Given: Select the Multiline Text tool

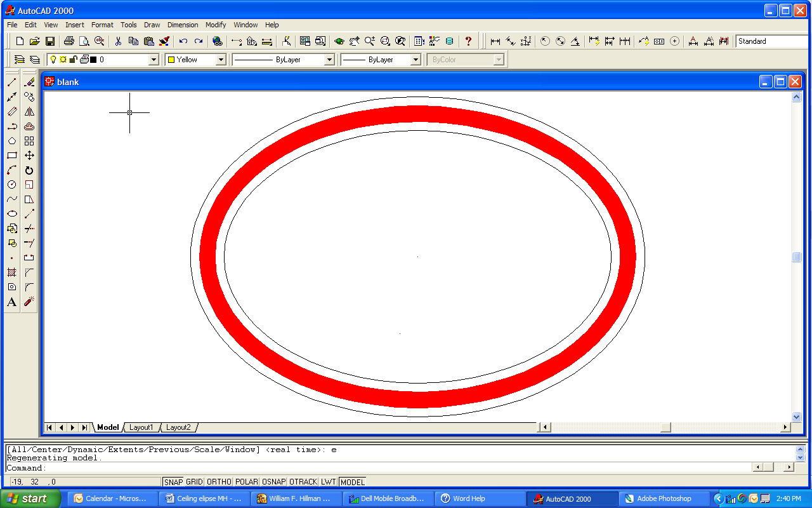Looking at the screenshot, I should coord(11,302).
